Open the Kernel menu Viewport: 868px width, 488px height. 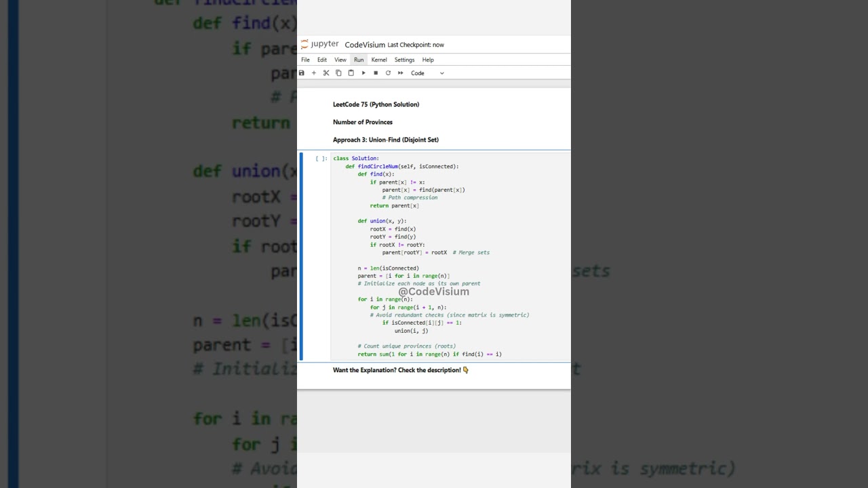[x=379, y=60]
